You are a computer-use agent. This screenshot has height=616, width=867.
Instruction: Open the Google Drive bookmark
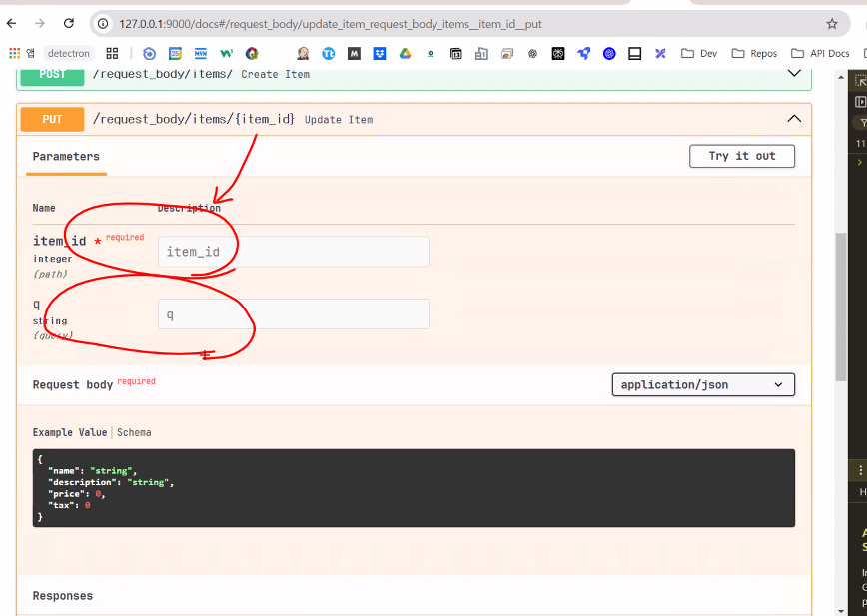(x=406, y=53)
